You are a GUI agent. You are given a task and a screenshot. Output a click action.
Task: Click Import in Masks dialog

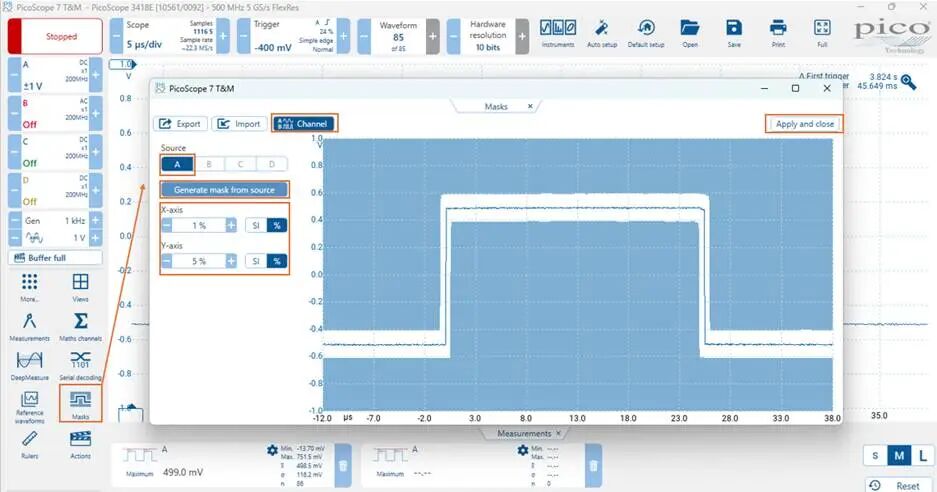(x=239, y=124)
